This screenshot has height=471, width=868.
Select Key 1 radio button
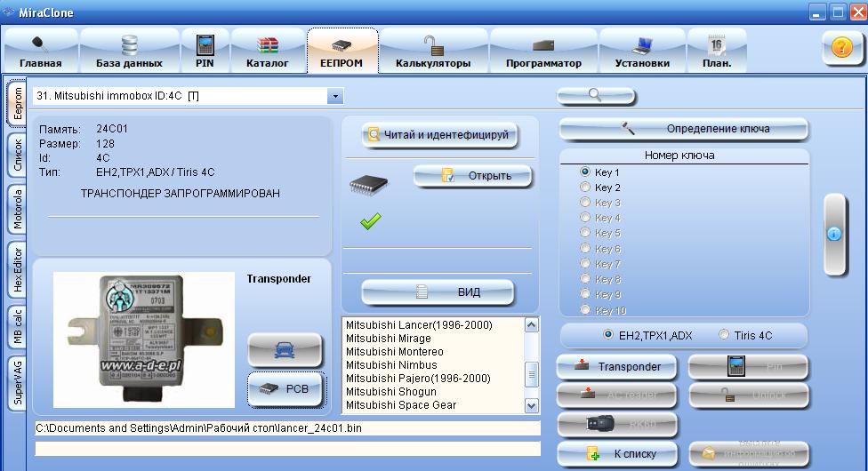585,172
